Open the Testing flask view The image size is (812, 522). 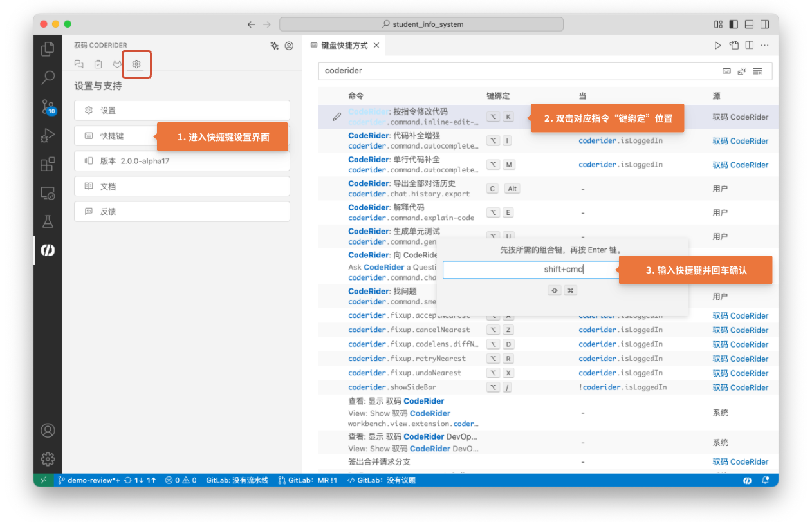(x=48, y=221)
